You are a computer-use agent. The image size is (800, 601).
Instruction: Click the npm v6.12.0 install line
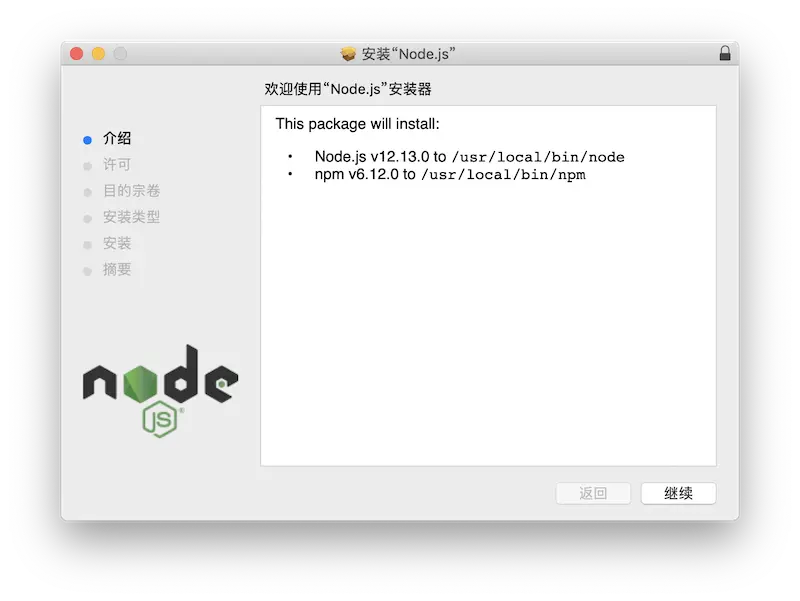click(450, 174)
